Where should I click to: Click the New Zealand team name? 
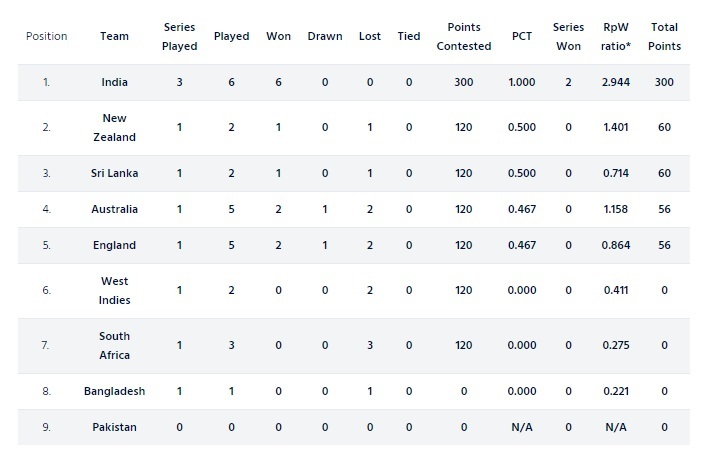pyautogui.click(x=114, y=128)
